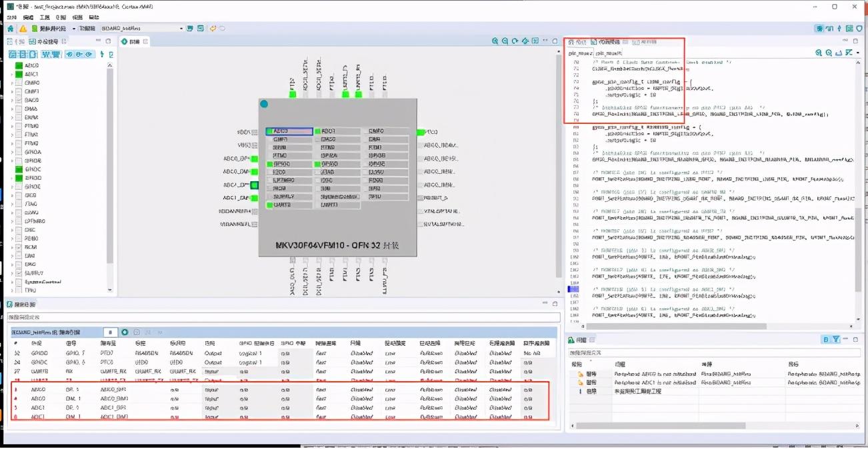
Task: Zoom out on the package view
Action: [505, 41]
